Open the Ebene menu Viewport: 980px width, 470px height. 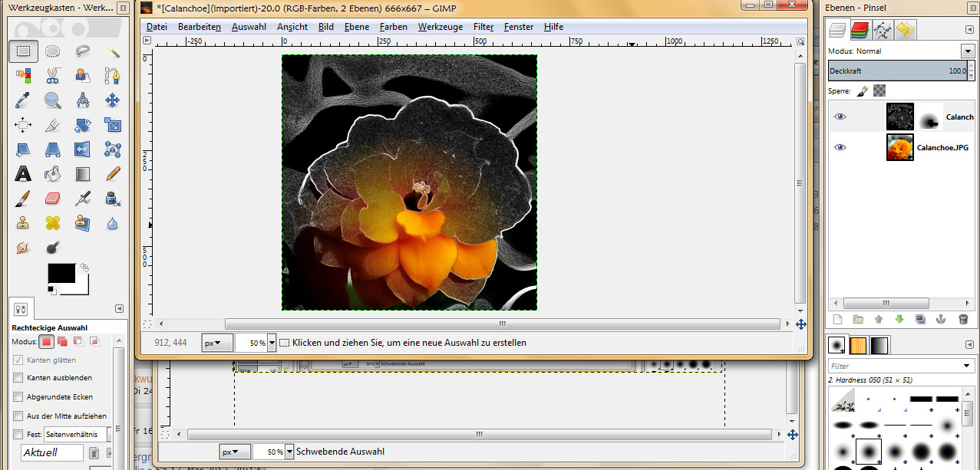click(356, 27)
